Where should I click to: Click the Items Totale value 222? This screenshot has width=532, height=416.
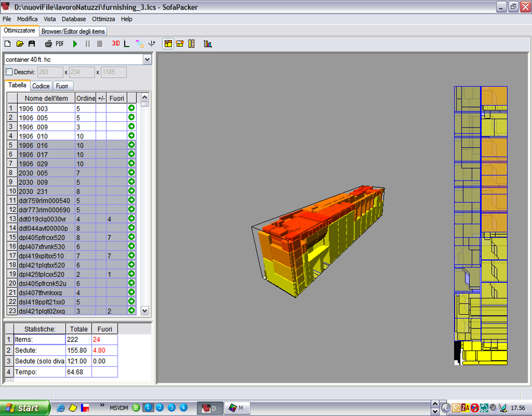tap(79, 340)
